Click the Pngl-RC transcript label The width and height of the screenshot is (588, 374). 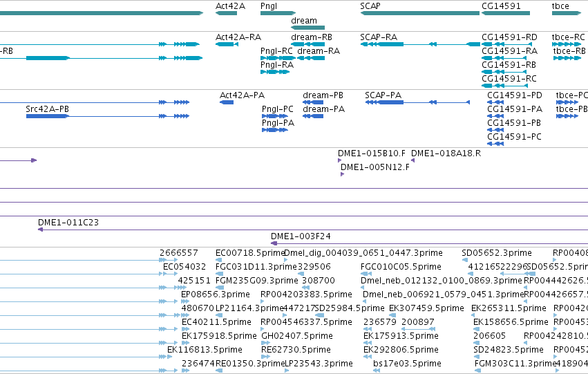click(277, 51)
